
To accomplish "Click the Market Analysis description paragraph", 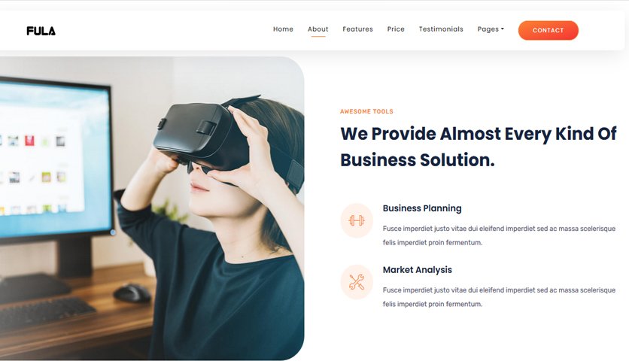I will coord(499,297).
